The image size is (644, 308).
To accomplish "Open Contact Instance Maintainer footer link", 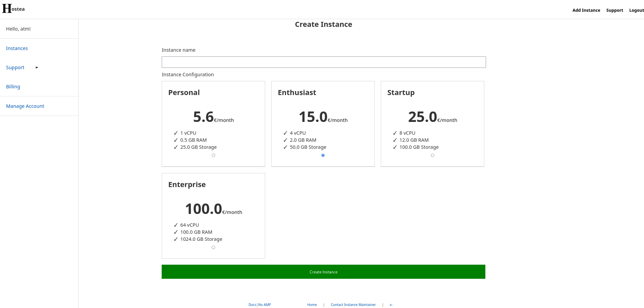I will point(353,305).
